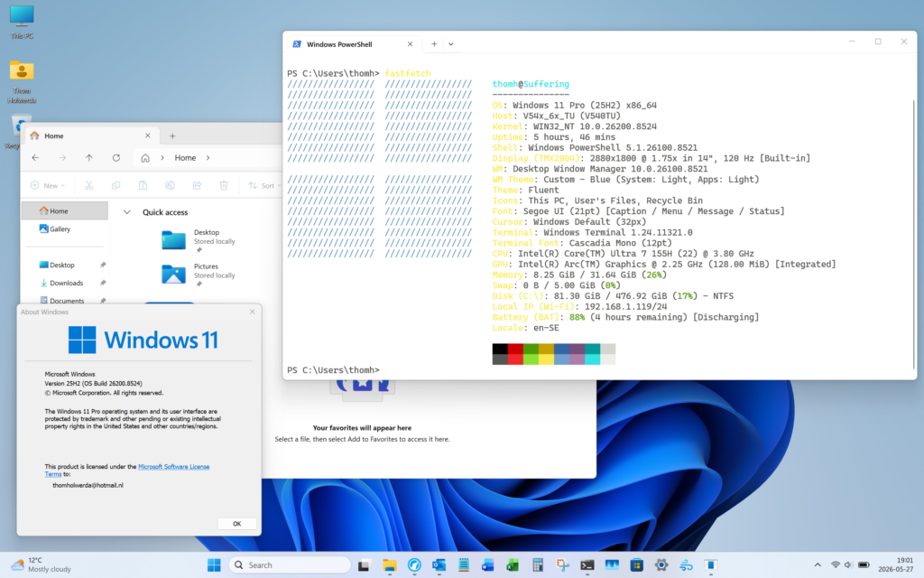This screenshot has width=924, height=578.
Task: Click the volume speaker icon in tray
Action: pyautogui.click(x=848, y=565)
